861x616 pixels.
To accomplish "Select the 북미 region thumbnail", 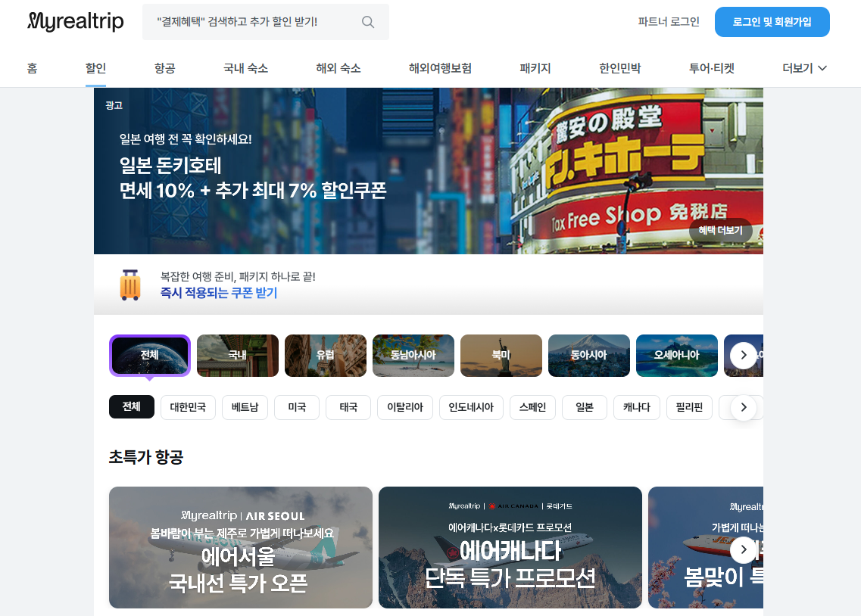I will pyautogui.click(x=501, y=356).
